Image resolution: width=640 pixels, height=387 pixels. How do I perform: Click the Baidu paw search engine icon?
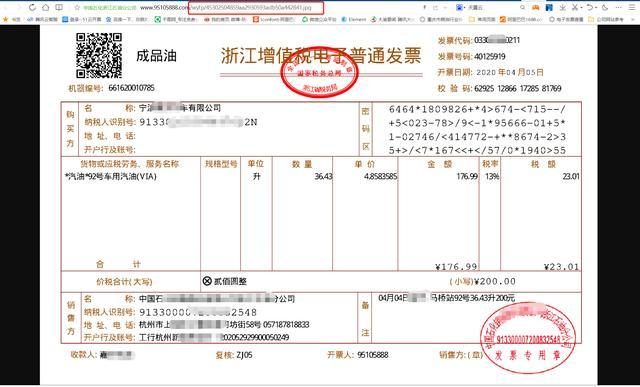pos(459,7)
